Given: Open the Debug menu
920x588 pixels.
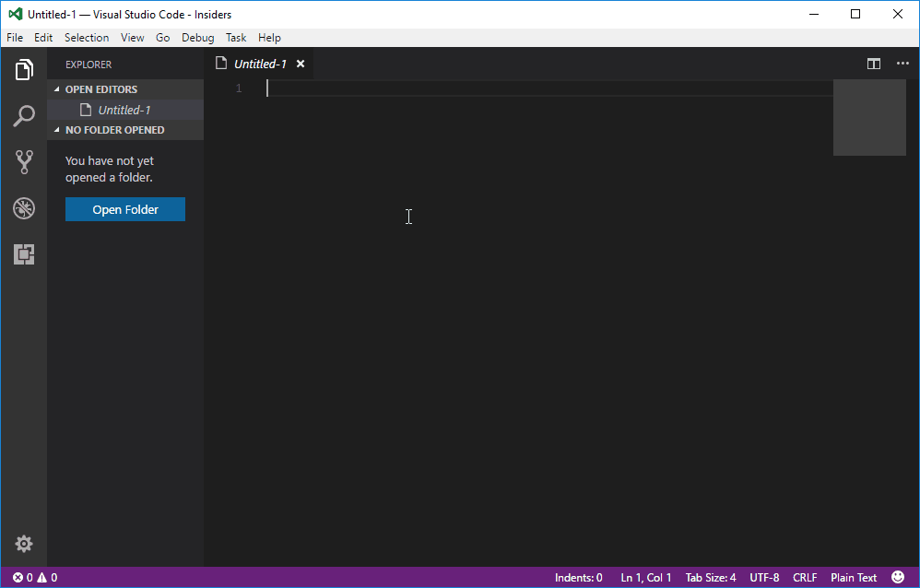Looking at the screenshot, I should tap(197, 38).
